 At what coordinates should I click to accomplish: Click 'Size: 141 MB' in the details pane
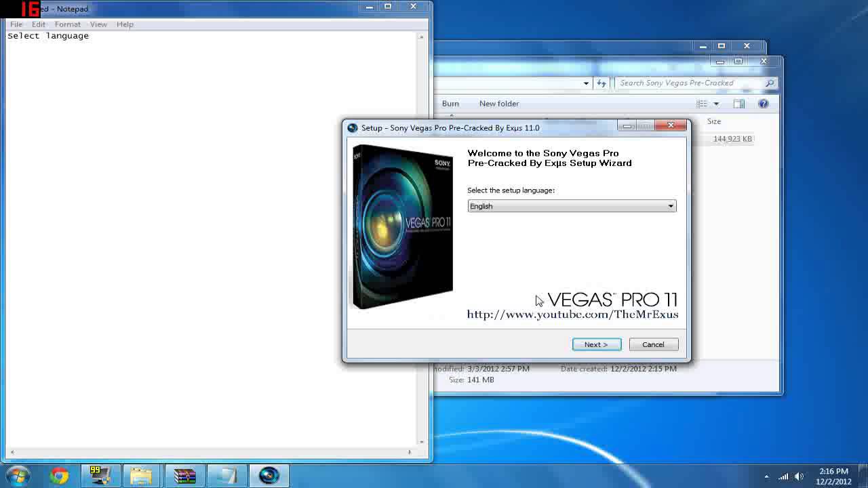coord(471,380)
